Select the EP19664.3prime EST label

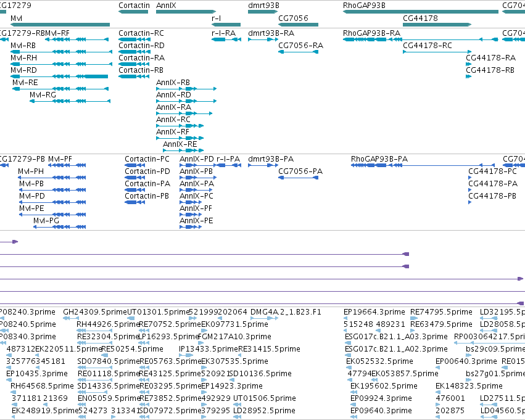pos(374,311)
